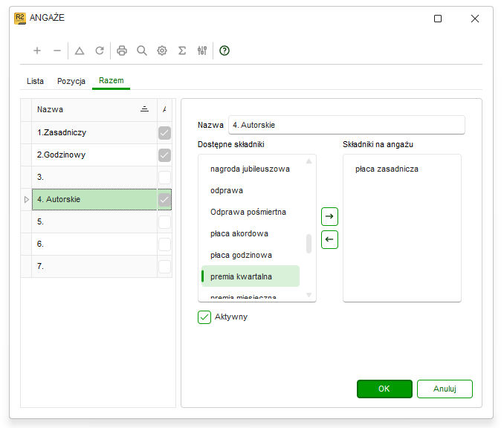Select the '7.' row name cell
The width and height of the screenshot is (504, 428).
[x=94, y=266]
